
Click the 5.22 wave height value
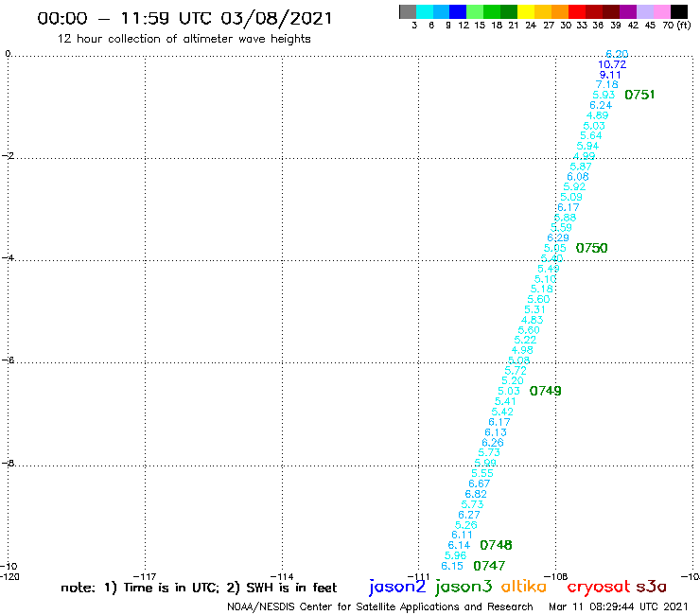[x=525, y=340]
